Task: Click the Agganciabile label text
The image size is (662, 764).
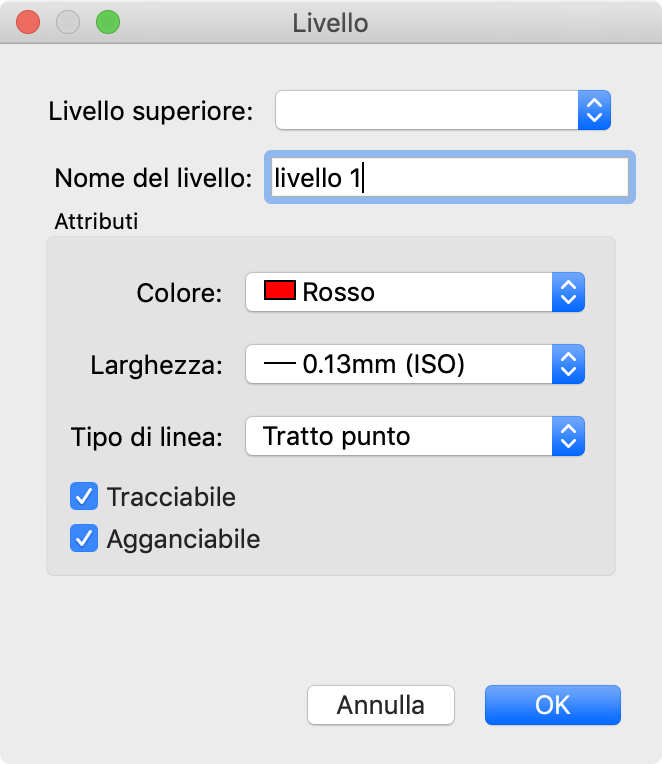Action: coord(183,539)
